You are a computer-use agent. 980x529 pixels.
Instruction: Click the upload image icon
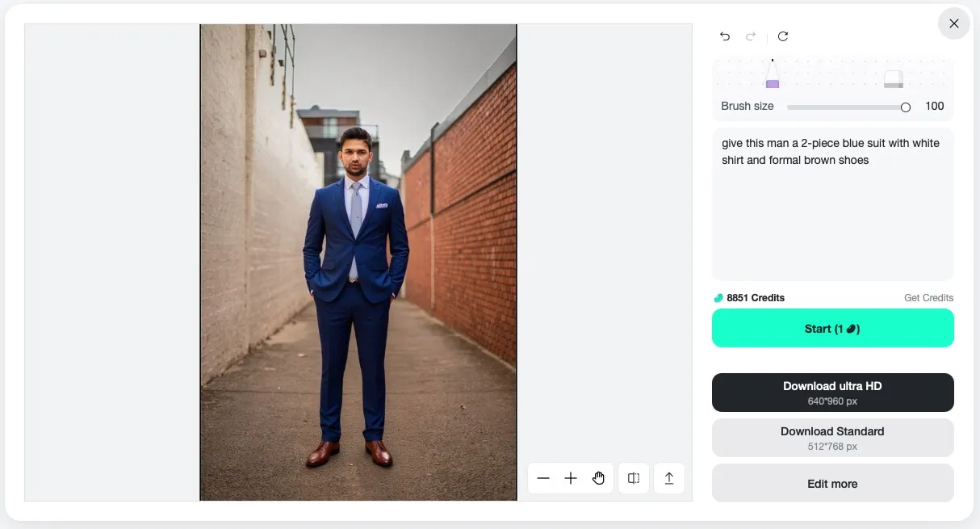click(x=669, y=479)
